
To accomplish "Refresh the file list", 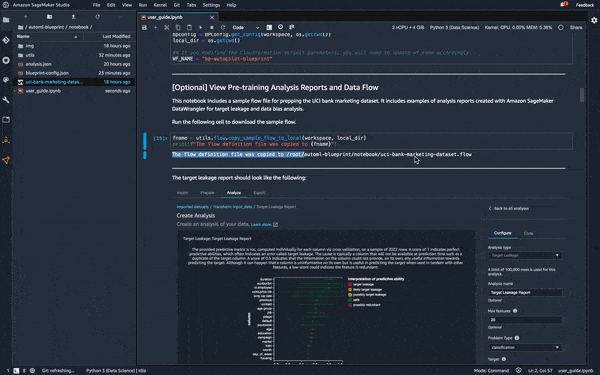I will tap(97, 17).
